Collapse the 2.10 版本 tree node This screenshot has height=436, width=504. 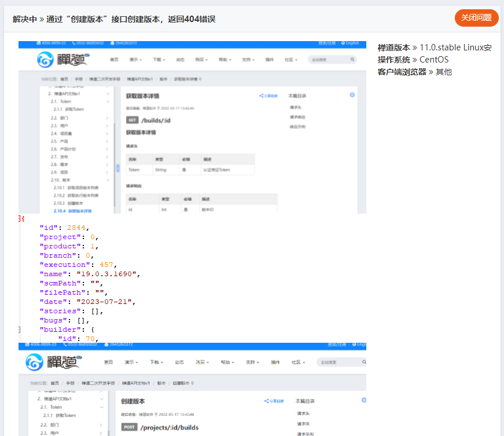click(108, 180)
